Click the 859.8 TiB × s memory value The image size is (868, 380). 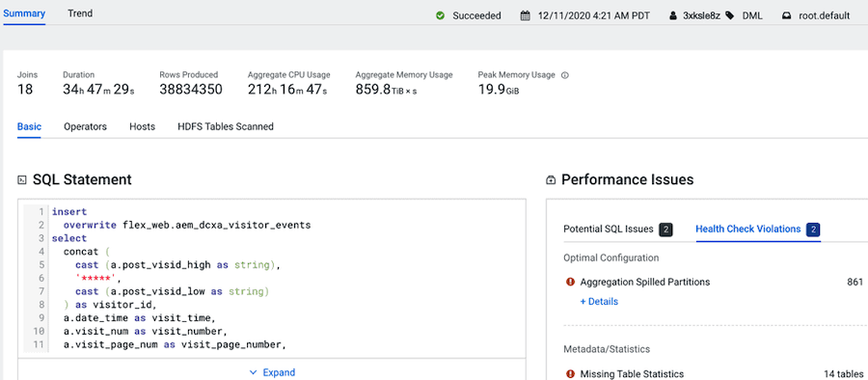point(387,89)
